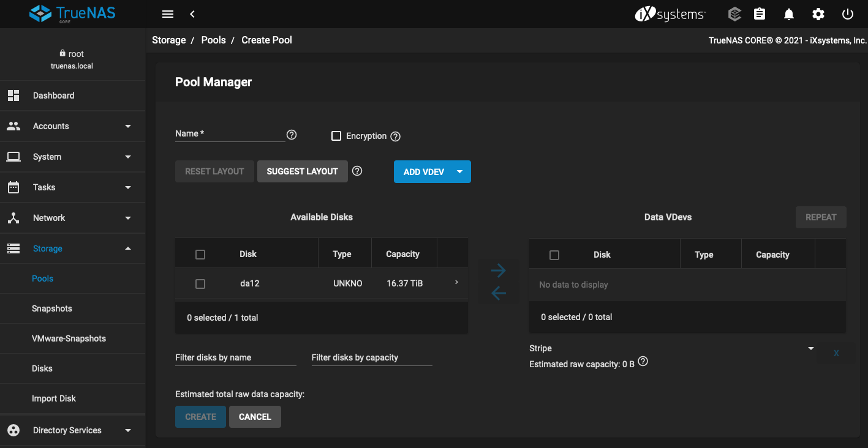This screenshot has height=448, width=868.
Task: Open TrueCommand status icon
Action: [734, 14]
